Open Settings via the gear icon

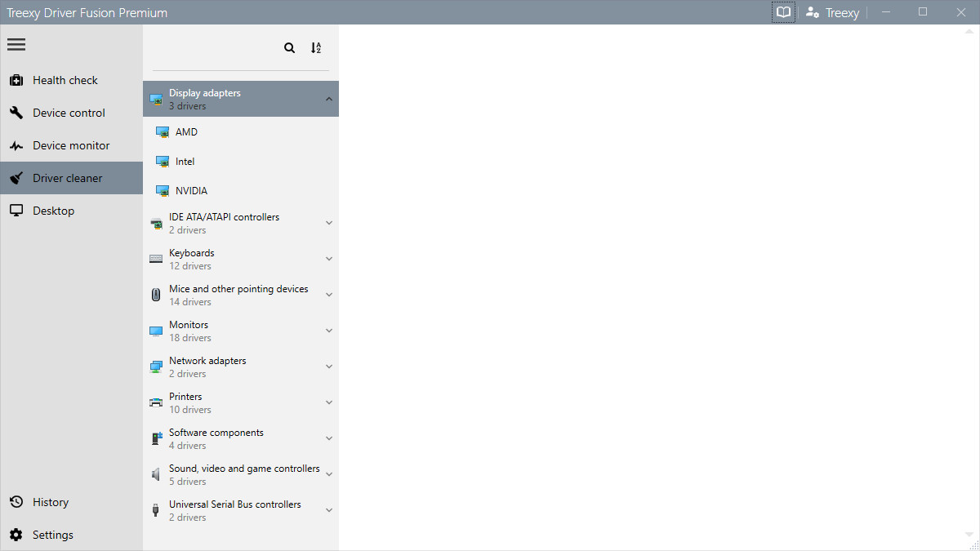(x=15, y=534)
